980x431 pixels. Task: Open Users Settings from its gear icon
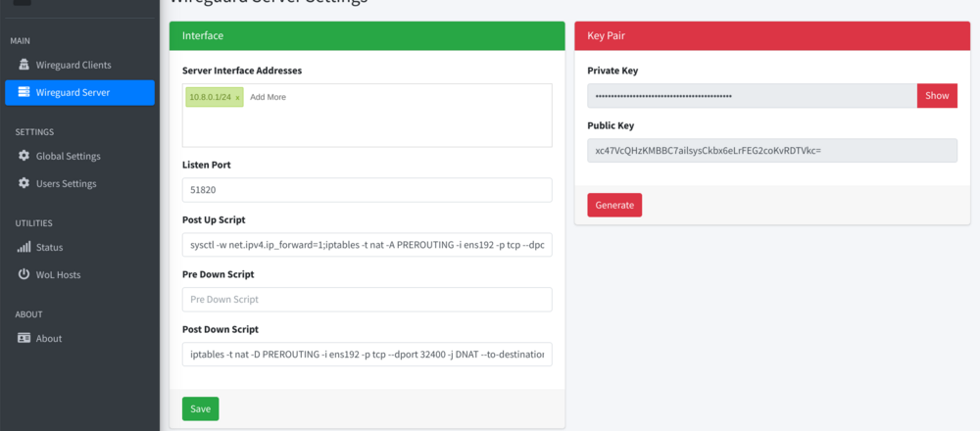pyautogui.click(x=24, y=183)
